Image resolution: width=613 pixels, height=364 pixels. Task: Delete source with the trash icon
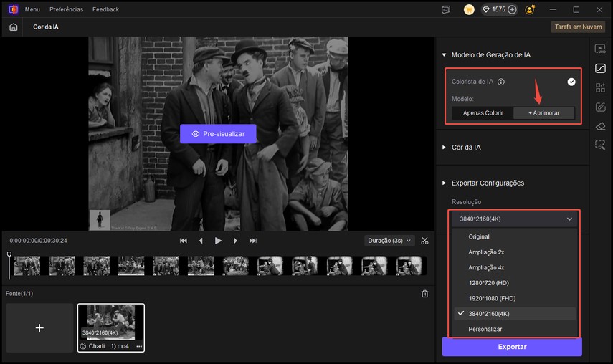424,294
